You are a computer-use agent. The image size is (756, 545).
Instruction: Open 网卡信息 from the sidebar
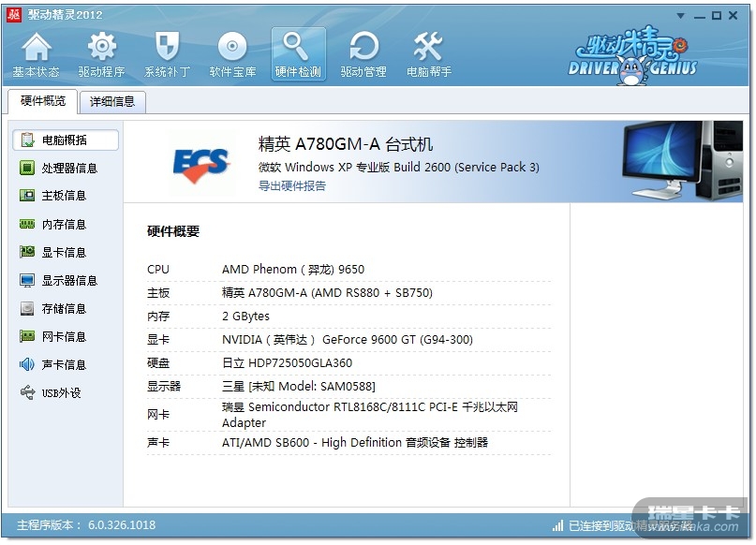pos(65,336)
